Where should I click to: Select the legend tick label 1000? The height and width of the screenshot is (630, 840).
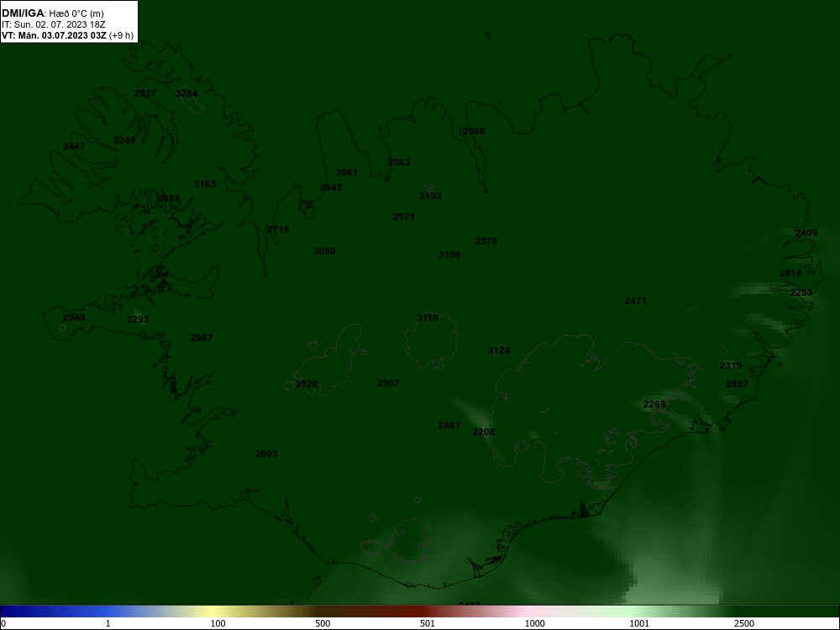[x=534, y=623]
